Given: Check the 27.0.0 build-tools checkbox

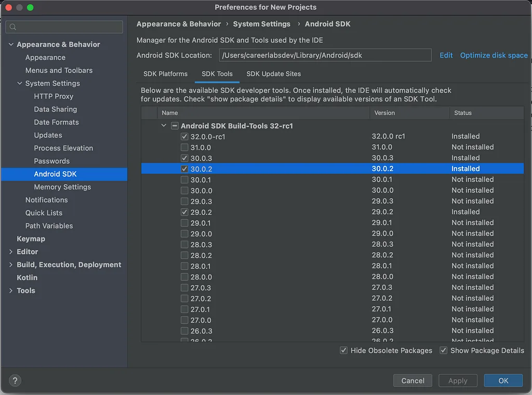Looking at the screenshot, I should pyautogui.click(x=184, y=320).
